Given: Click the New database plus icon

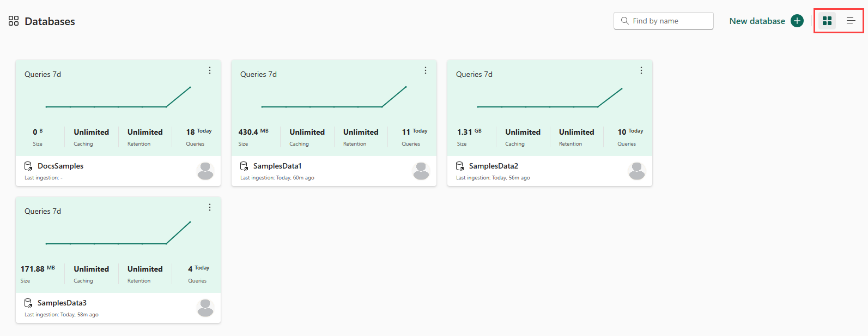Looking at the screenshot, I should [797, 21].
